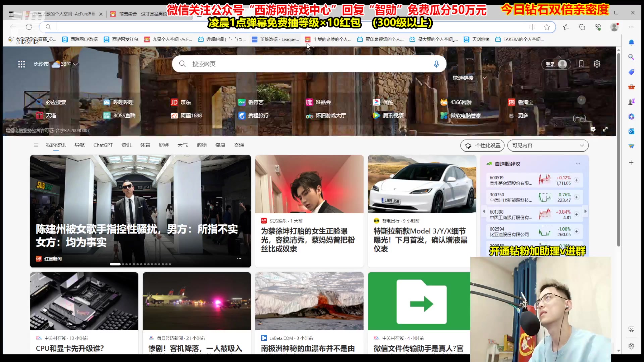Start voice search microphone icon
Viewport: 644px width, 362px height.
[x=436, y=64]
